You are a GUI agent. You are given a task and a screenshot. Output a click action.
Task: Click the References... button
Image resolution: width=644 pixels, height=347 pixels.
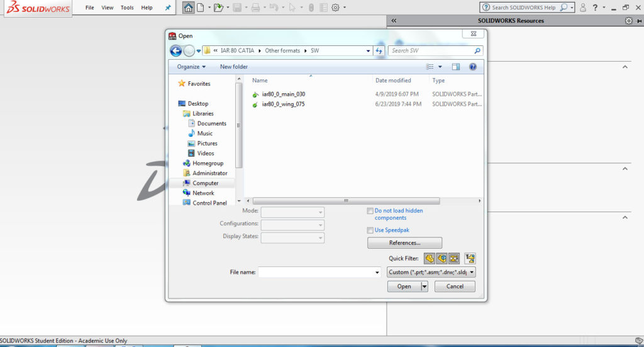coord(404,243)
